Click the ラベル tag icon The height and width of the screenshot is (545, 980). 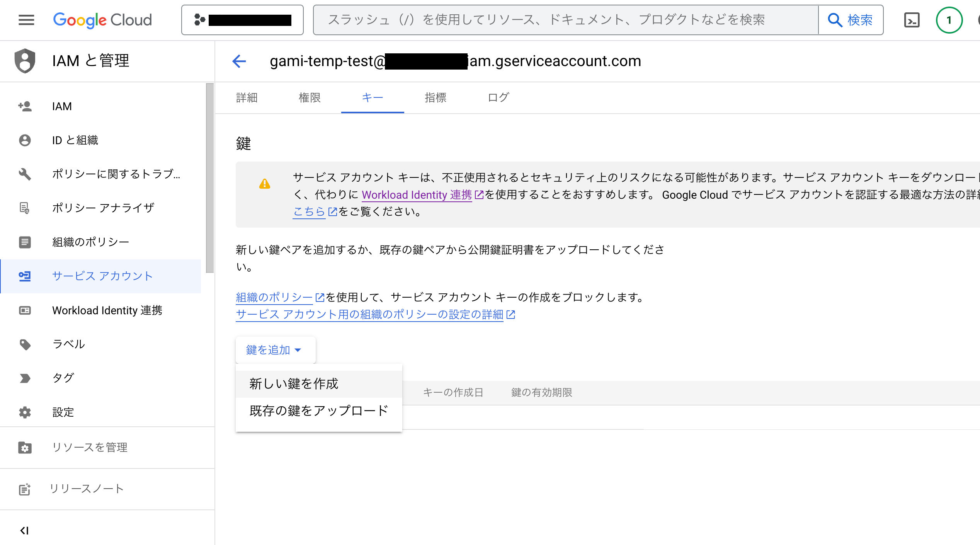coord(25,344)
